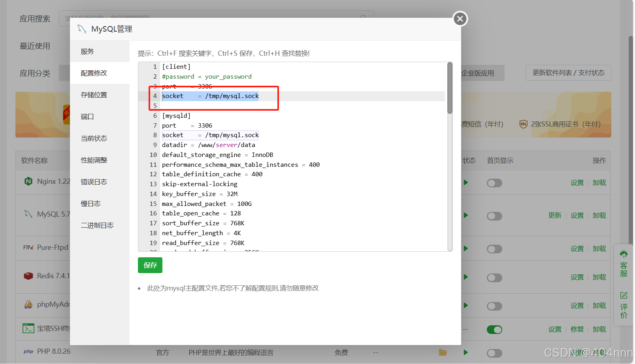Click 卸载 link in Pure-Ftpd row
Image resolution: width=635 pixels, height=364 pixels.
tap(599, 249)
